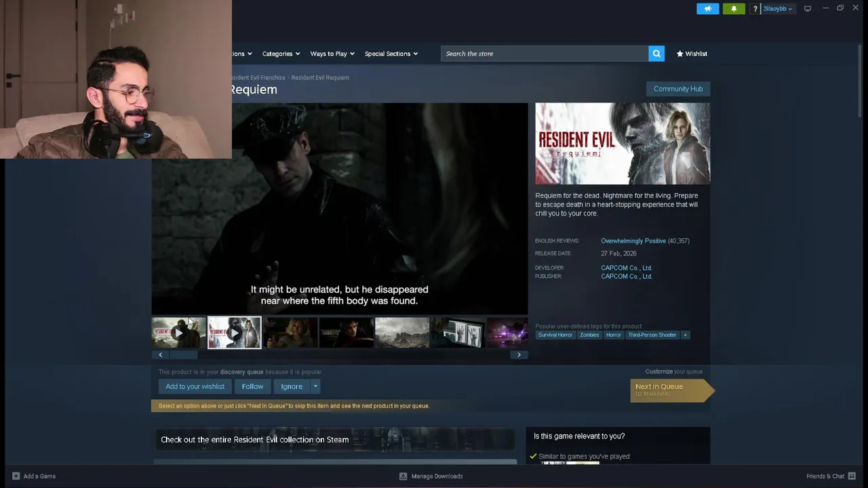
Task: Open Overwhelmingly Positive reviews link
Action: (x=633, y=241)
